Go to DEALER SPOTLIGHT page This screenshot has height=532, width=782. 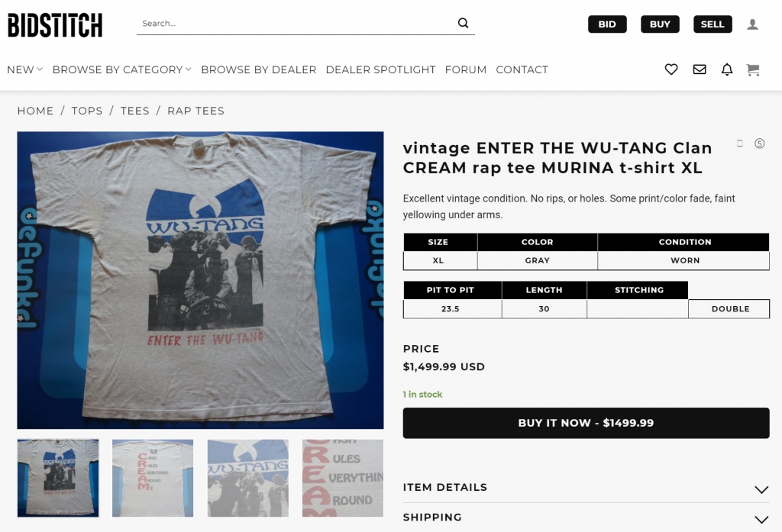tap(380, 69)
